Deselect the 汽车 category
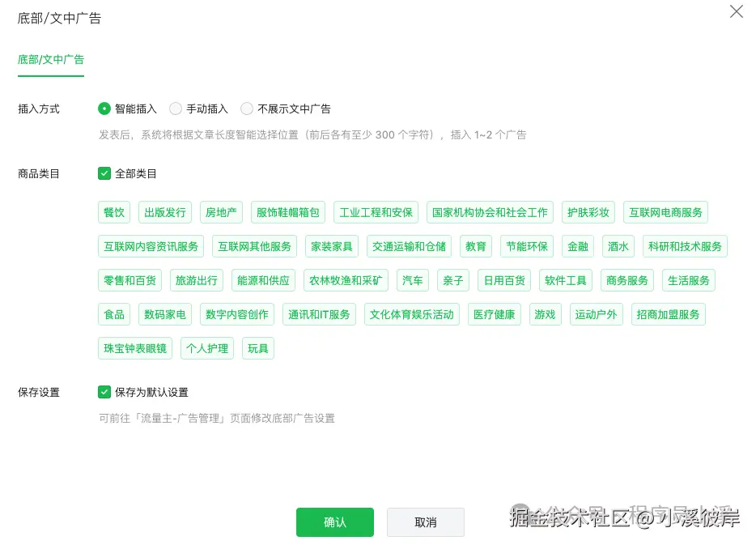756x545 pixels. [x=413, y=280]
